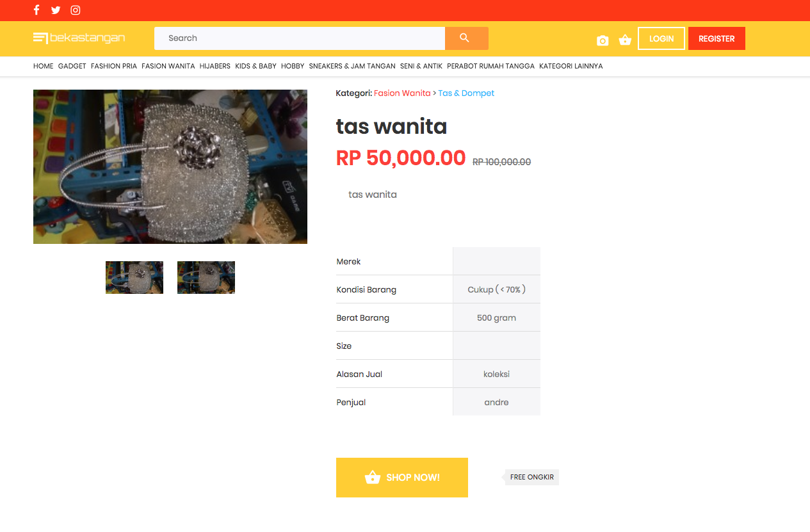Image resolution: width=810 pixels, height=532 pixels.
Task: Go to HIJABERS category menu
Action: click(x=215, y=66)
